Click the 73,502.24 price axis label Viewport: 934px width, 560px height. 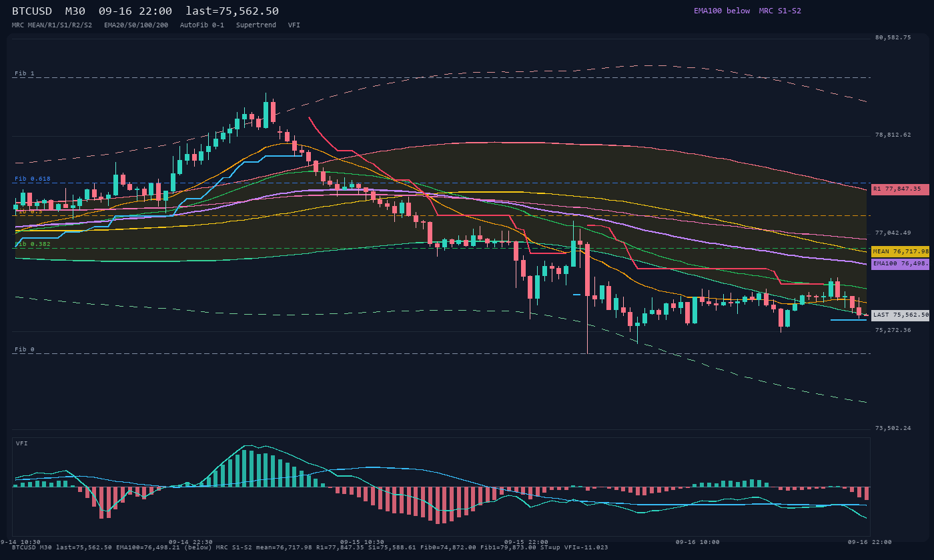(x=893, y=428)
